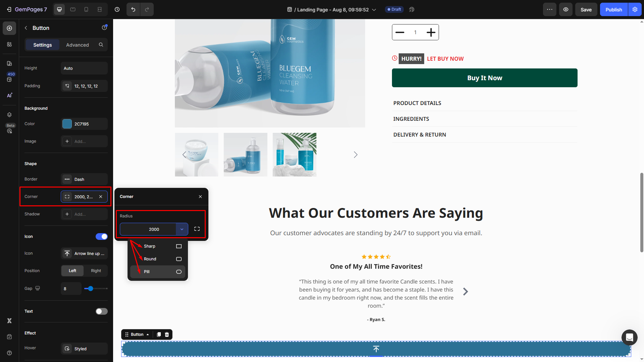Edit the Padding value field
The height and width of the screenshot is (362, 644).
[84, 86]
